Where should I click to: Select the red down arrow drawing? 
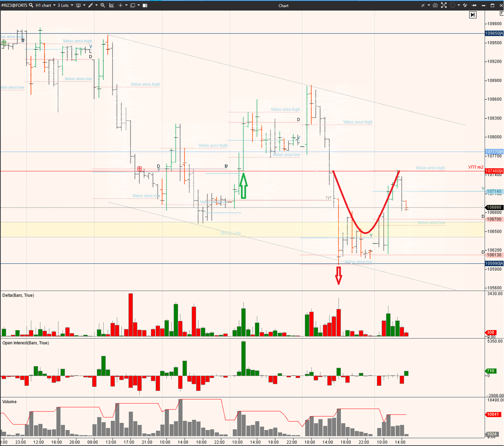[339, 275]
